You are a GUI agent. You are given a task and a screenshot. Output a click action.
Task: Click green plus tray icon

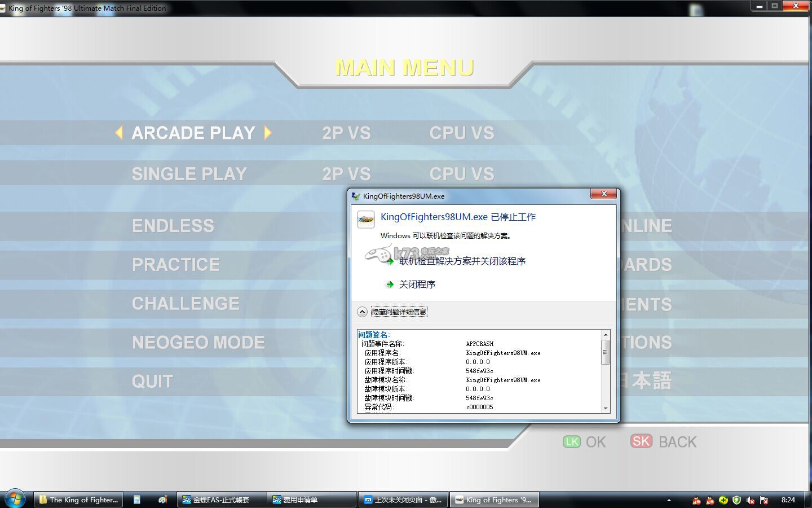tap(723, 500)
